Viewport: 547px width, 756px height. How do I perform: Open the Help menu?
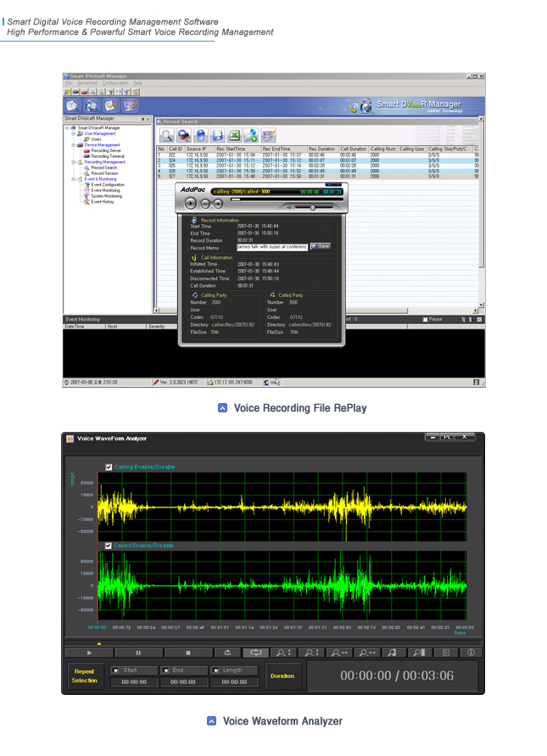coord(138,83)
